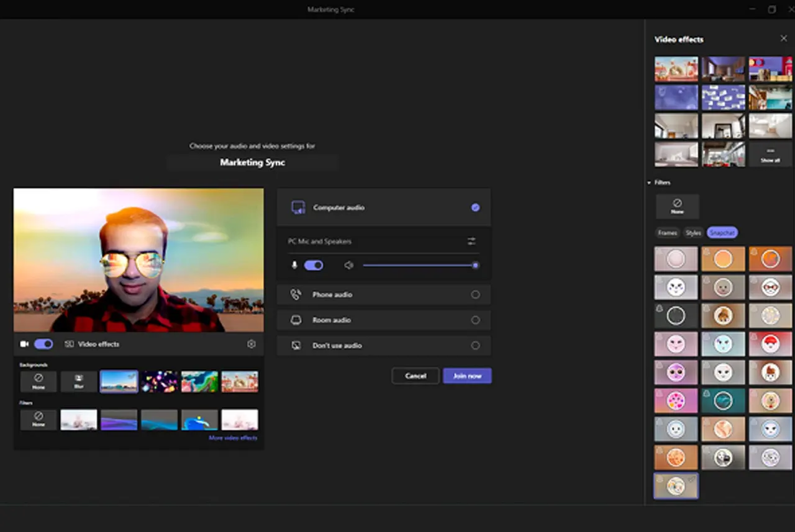Open device settings gear below video preview
The image size is (795, 532).
coord(252,344)
